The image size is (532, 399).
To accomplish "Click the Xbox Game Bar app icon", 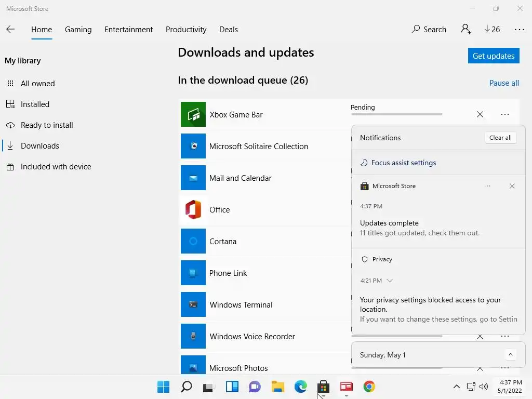I will coord(193,114).
